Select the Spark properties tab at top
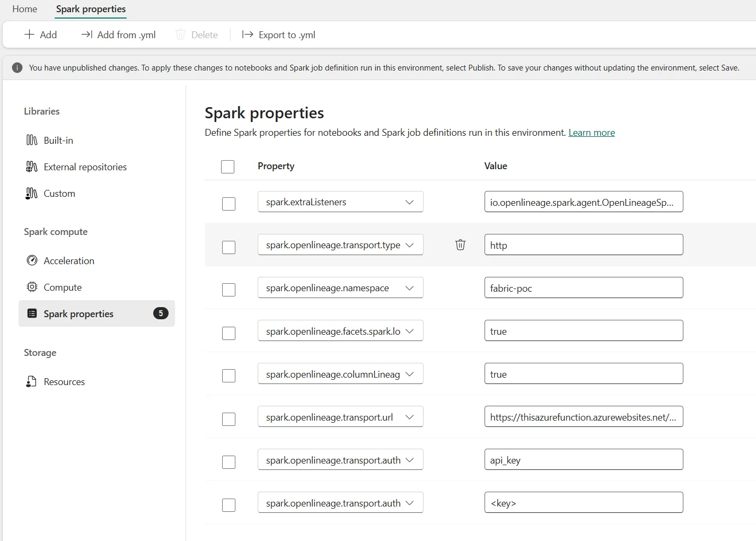This screenshot has height=541, width=756. pyautogui.click(x=91, y=9)
